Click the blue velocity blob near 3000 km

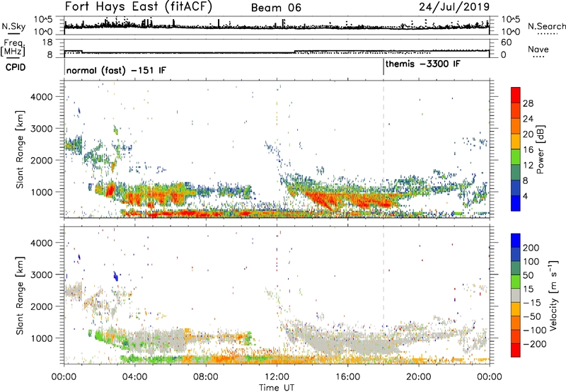pos(115,277)
